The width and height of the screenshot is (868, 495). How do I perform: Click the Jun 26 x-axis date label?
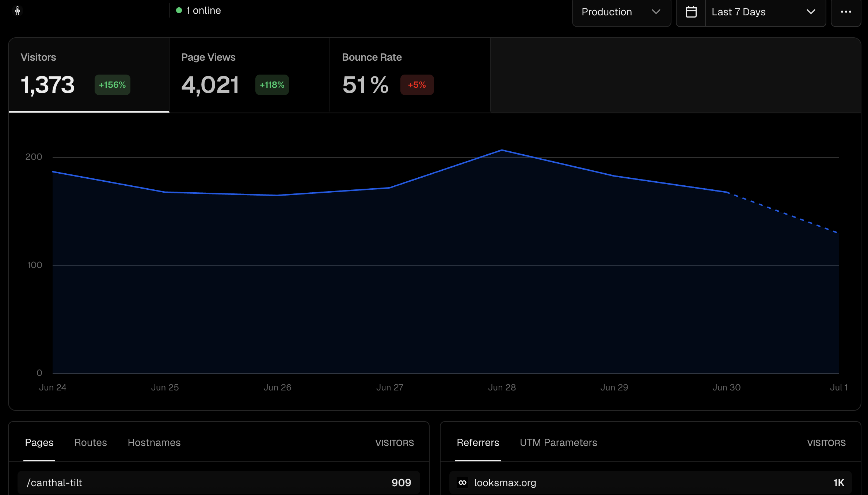point(277,388)
